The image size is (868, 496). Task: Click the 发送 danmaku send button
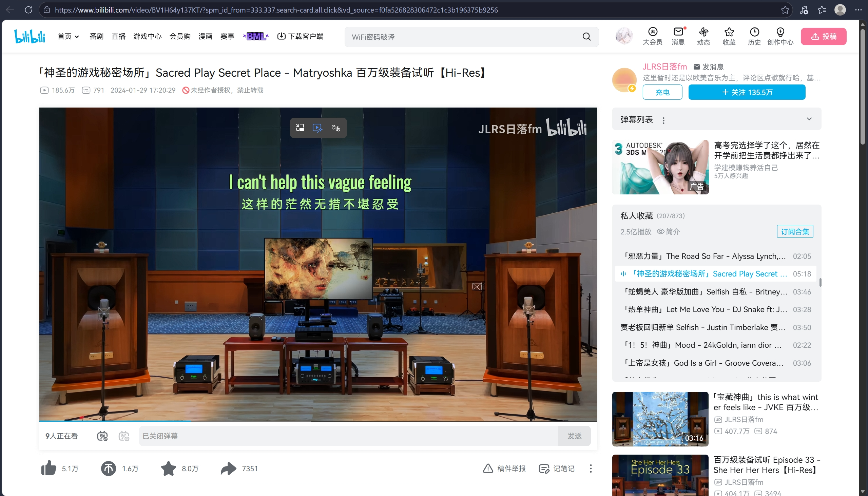pyautogui.click(x=574, y=436)
